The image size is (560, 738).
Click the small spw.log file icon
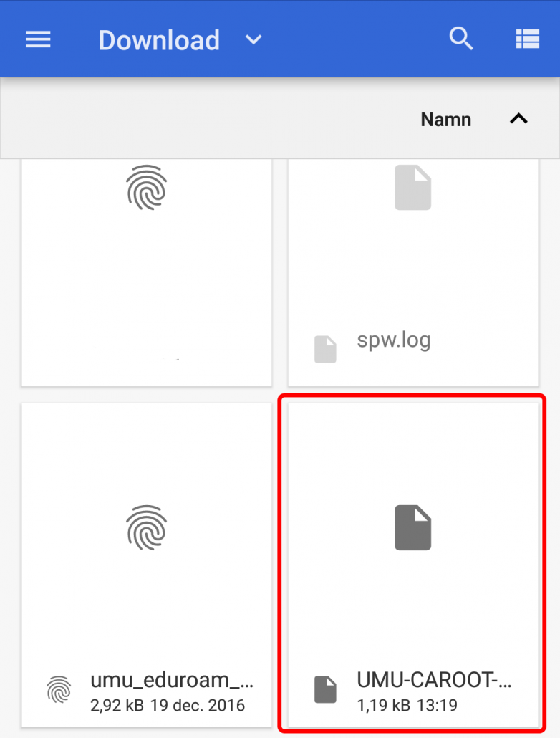click(x=325, y=349)
